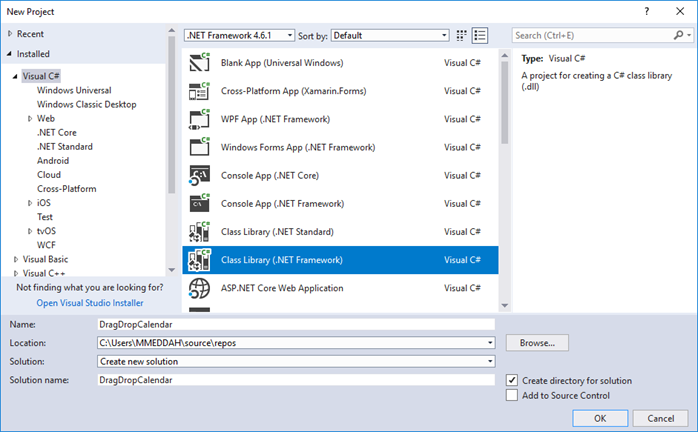Select 'Console App (.NET Core)' template name
The image size is (698, 432).
pyautogui.click(x=270, y=175)
